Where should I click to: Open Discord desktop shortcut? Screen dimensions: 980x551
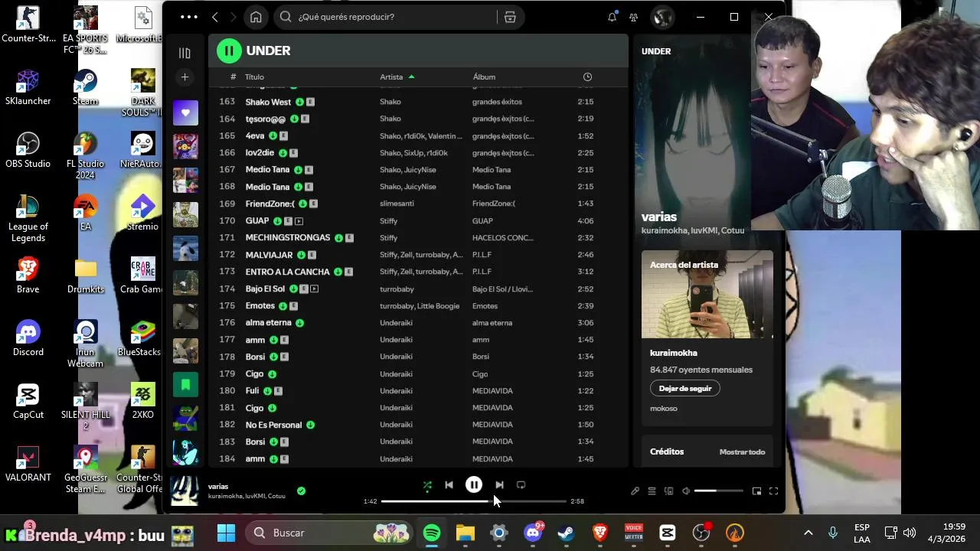point(28,339)
